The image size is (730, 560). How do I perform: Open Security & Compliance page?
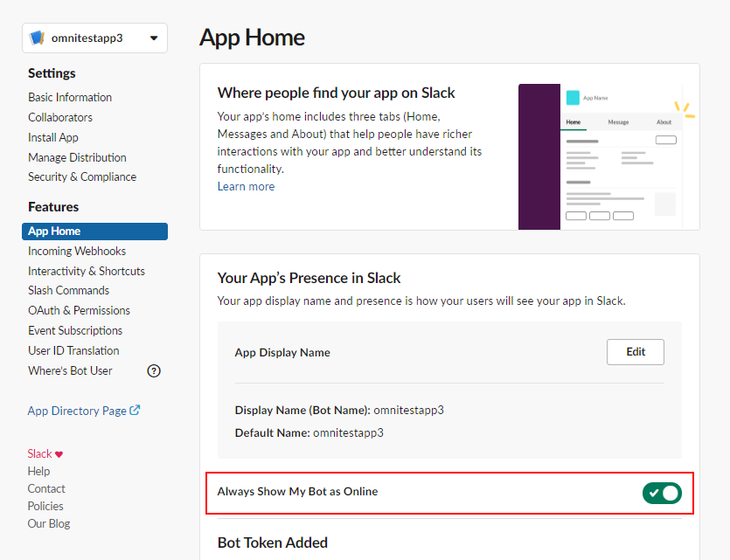tap(82, 176)
